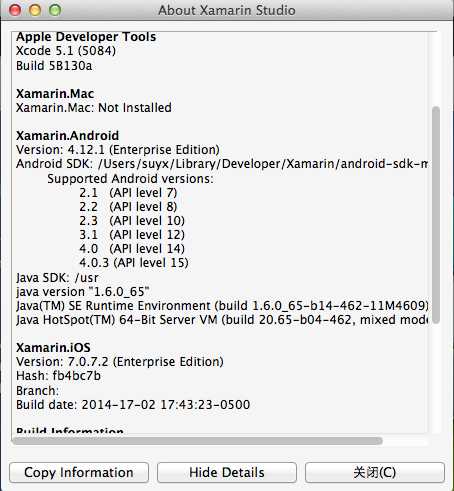Click the Copy Information button
Screen dimensions: 454x491
point(79,472)
